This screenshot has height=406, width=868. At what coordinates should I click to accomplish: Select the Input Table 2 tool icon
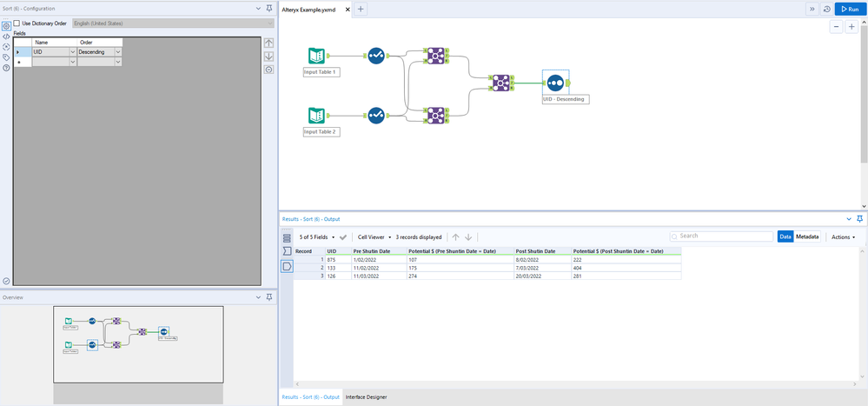[x=316, y=116]
